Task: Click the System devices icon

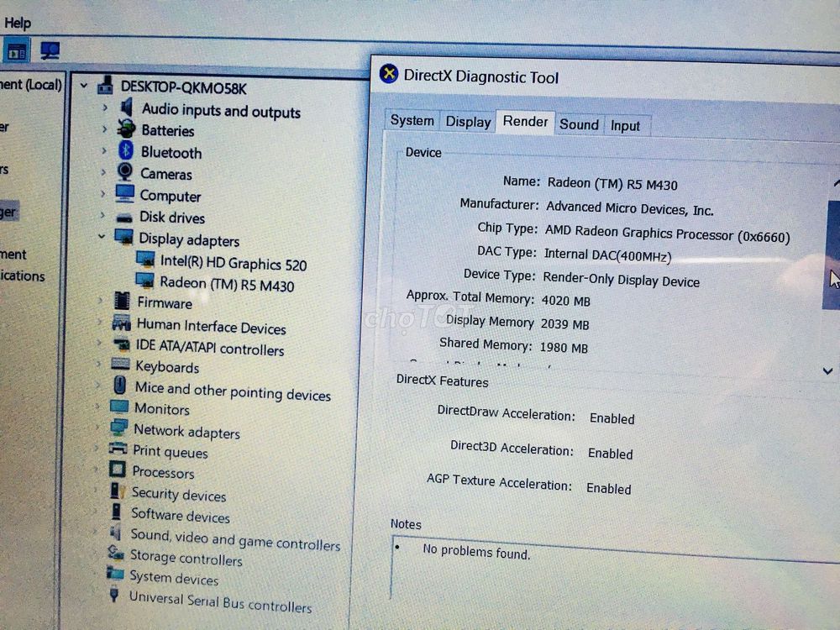Action: [x=114, y=573]
